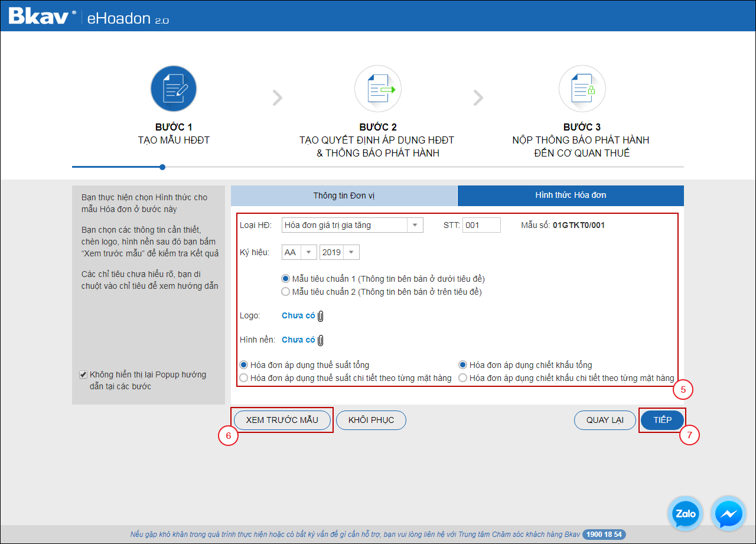756x544 pixels.
Task: Open the 2019 year dropdown
Action: pos(340,252)
